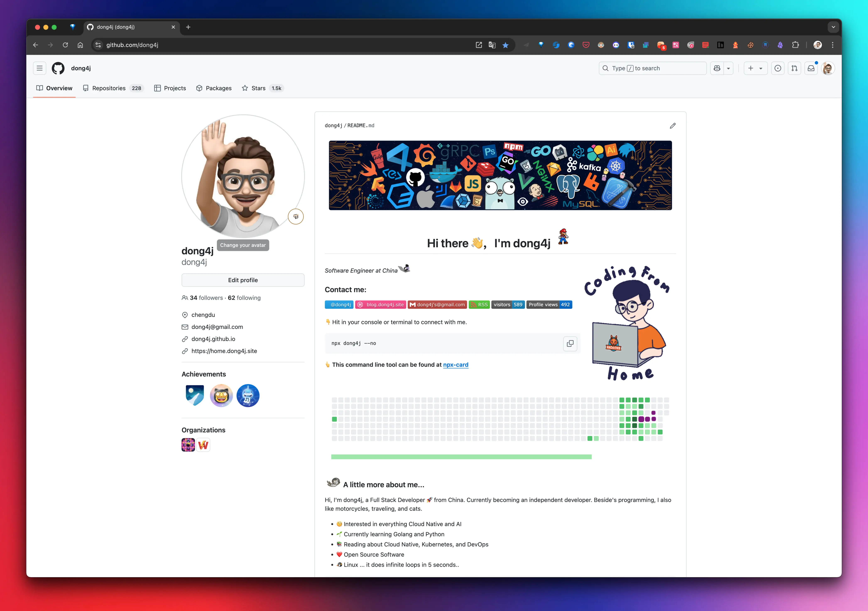Bookmark this page with the star icon

click(x=506, y=45)
